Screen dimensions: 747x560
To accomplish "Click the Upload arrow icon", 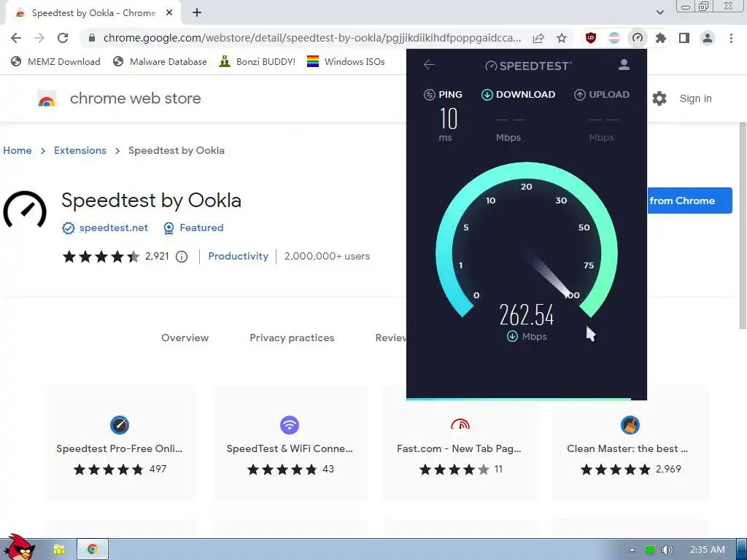I will 579,95.
